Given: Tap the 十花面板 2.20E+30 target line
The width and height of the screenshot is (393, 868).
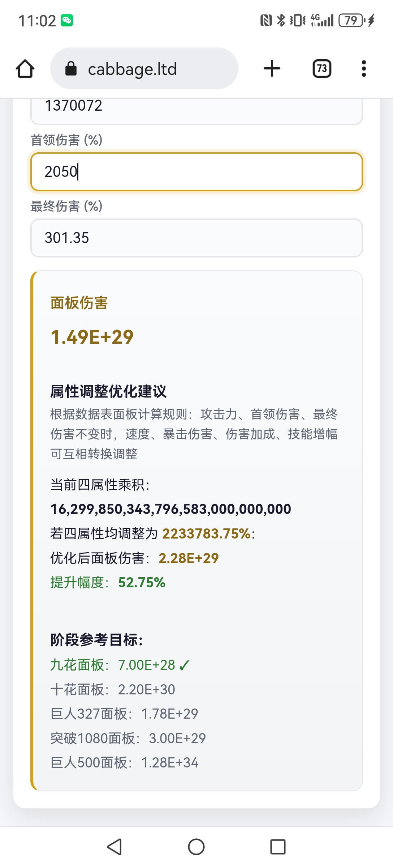Looking at the screenshot, I should [113, 690].
